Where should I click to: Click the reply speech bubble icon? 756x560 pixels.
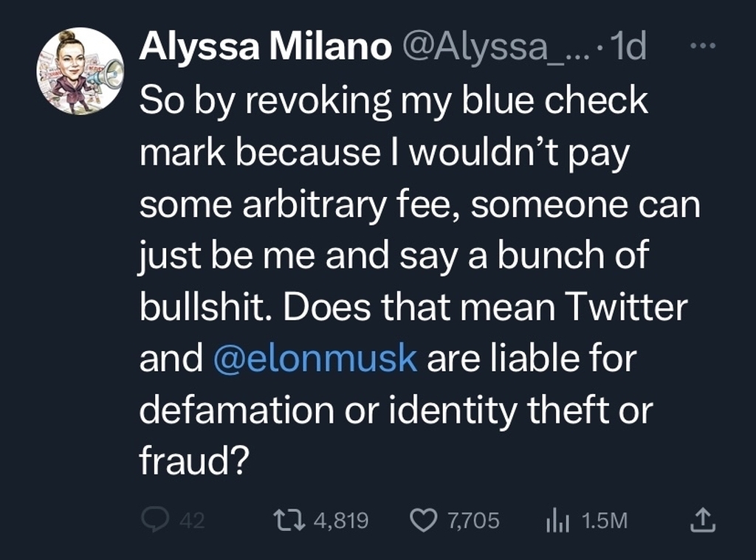tap(155, 520)
